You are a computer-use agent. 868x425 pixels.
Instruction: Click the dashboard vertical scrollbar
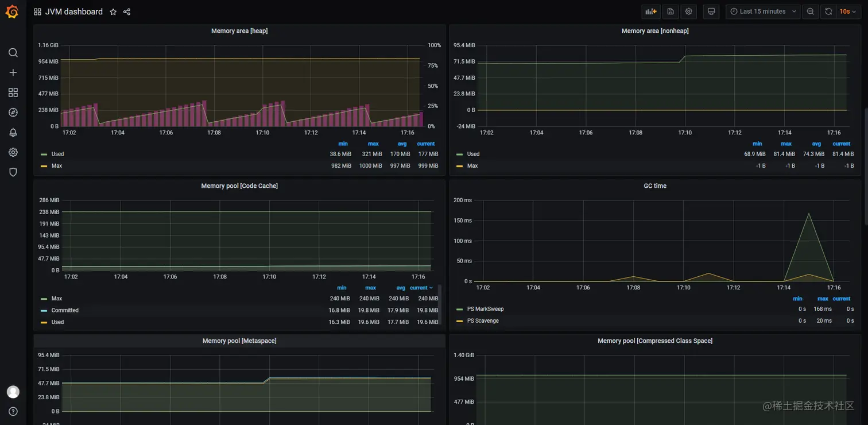pyautogui.click(x=866, y=167)
